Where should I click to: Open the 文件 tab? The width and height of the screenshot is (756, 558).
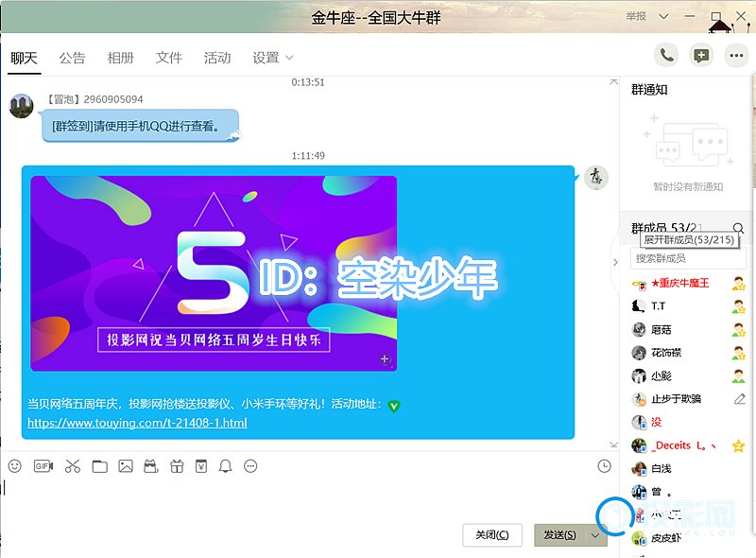point(169,59)
